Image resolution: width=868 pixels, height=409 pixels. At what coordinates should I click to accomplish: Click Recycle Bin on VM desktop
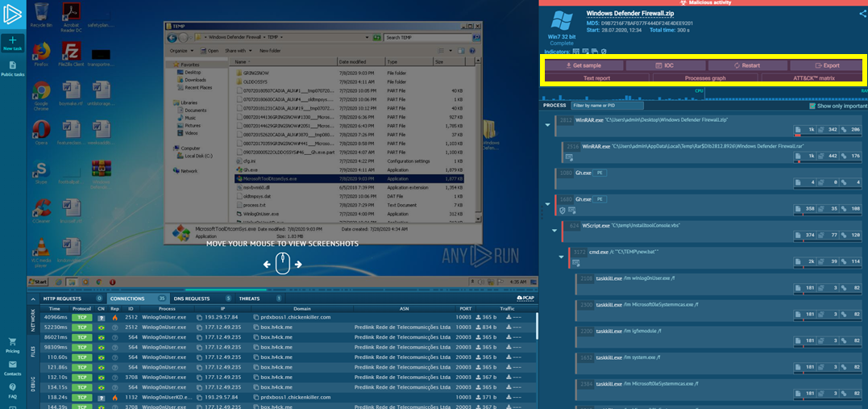[x=40, y=15]
